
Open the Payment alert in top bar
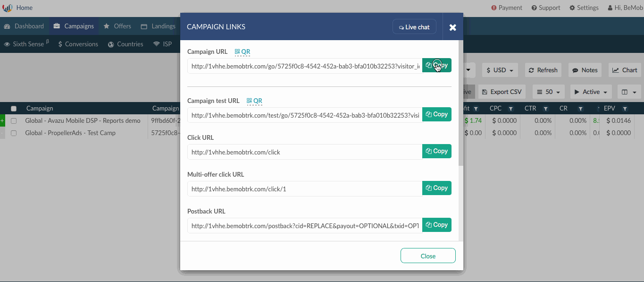(x=507, y=8)
